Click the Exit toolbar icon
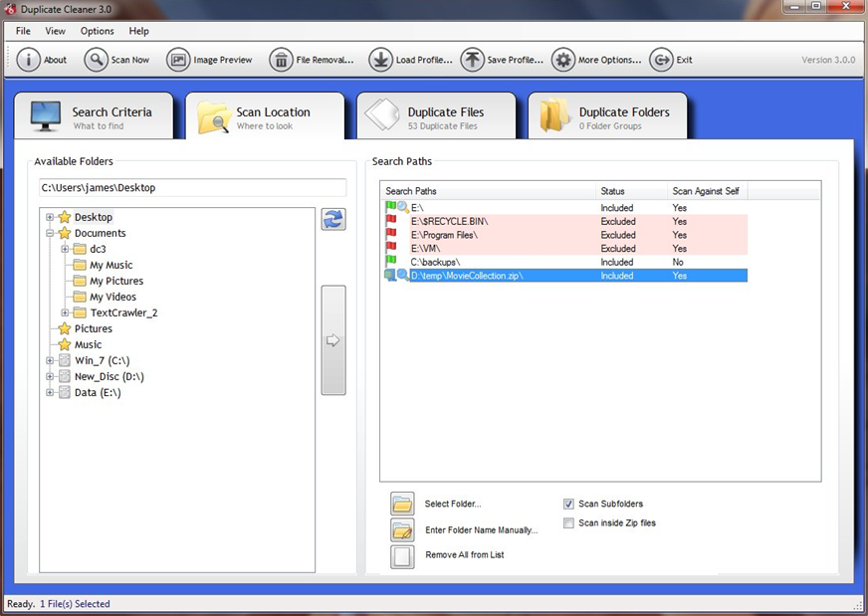The height and width of the screenshot is (616, 868). [x=661, y=60]
